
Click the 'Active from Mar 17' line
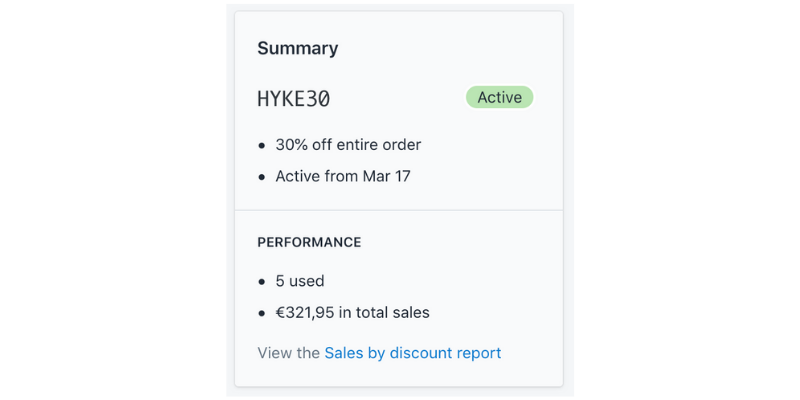[x=343, y=177]
